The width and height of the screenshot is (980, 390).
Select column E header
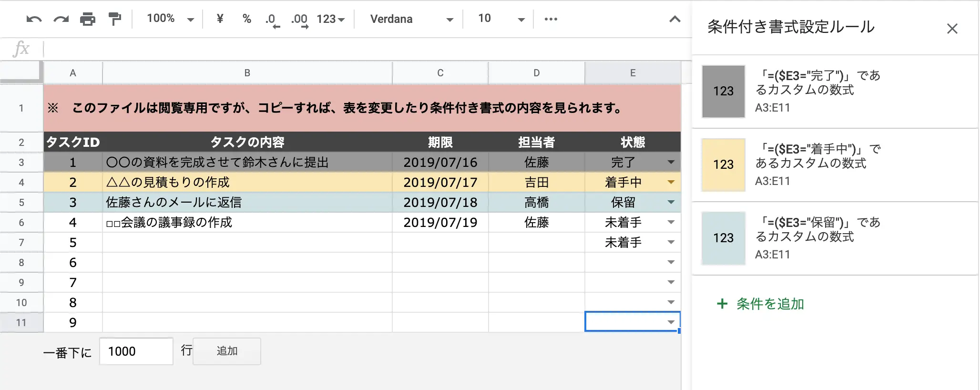point(633,73)
